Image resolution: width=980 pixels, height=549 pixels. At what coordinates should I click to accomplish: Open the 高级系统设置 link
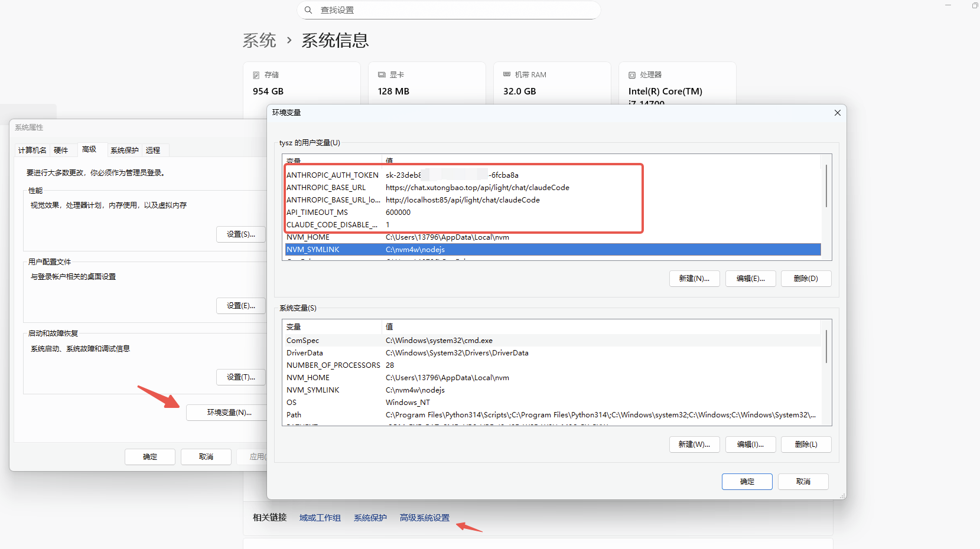click(x=424, y=518)
